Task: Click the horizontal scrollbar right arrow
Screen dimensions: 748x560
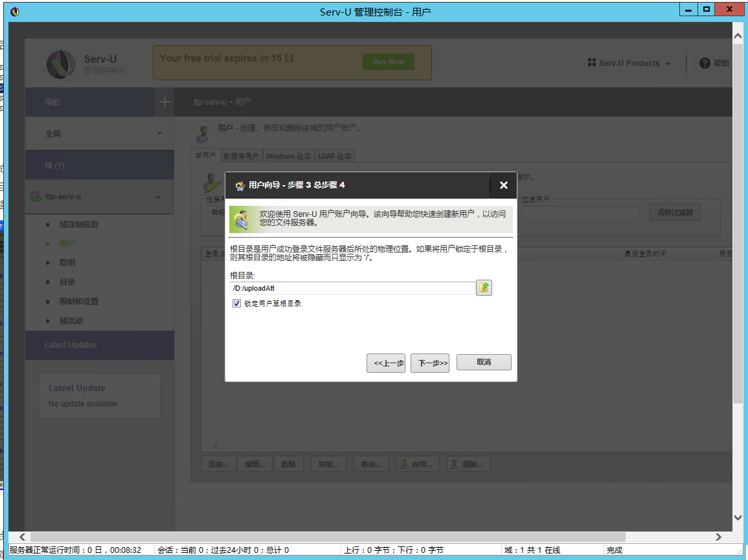Action: [718, 537]
